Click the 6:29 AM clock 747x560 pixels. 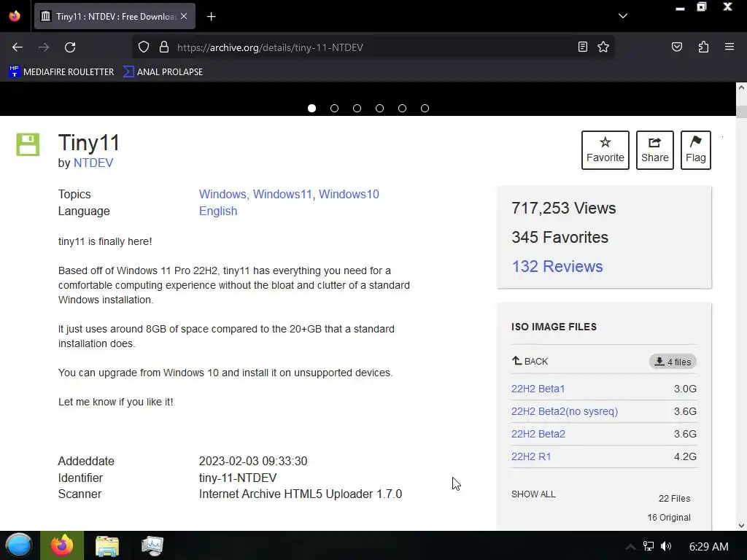(709, 547)
